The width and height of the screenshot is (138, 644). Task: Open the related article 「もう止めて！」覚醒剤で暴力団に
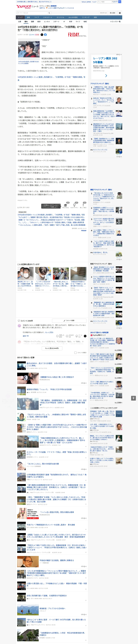51,217
